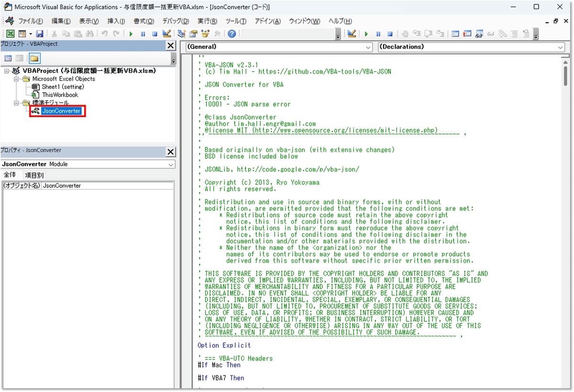Open Properties Window icon in toolbar
Screen dimensions: 574x392
click(193, 34)
